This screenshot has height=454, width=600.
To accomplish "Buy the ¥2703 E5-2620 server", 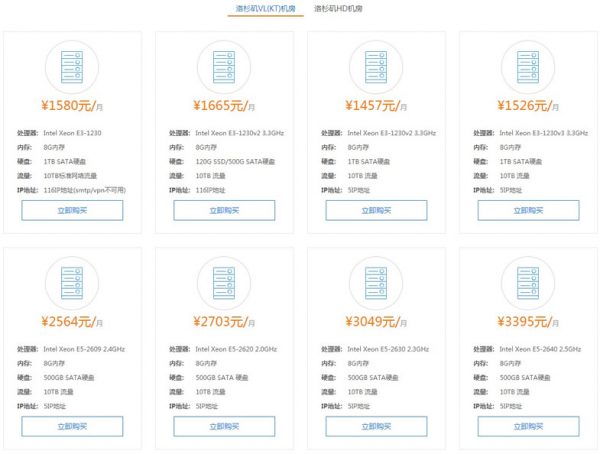I will 224,426.
